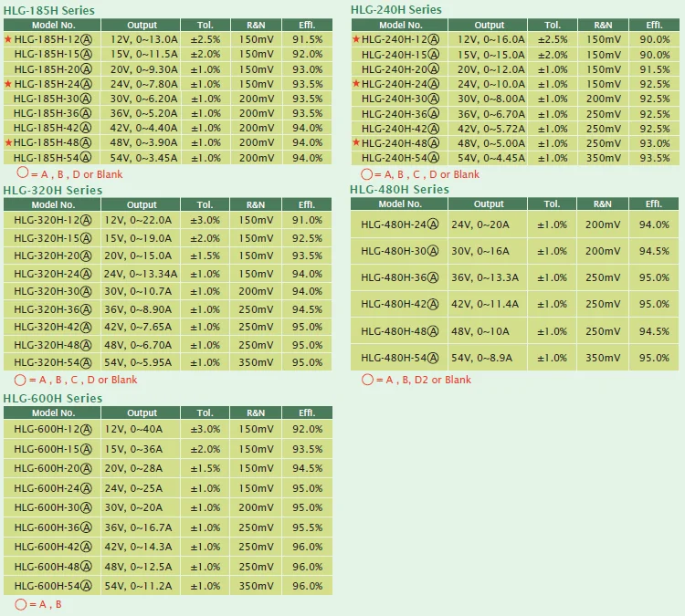685x616 pixels.
Task: Click the HLG-185H Series heading
Action: pos(49,10)
